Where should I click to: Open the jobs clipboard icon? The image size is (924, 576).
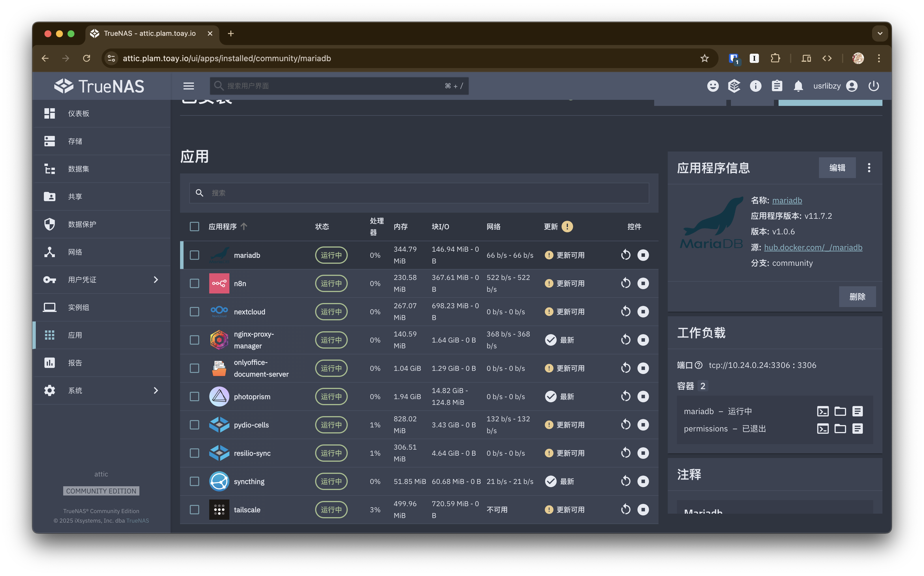[x=777, y=86]
